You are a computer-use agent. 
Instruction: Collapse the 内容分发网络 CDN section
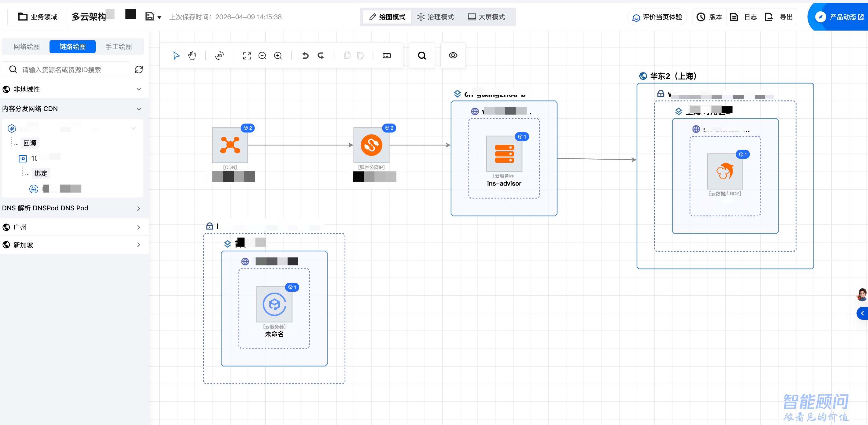coord(139,109)
